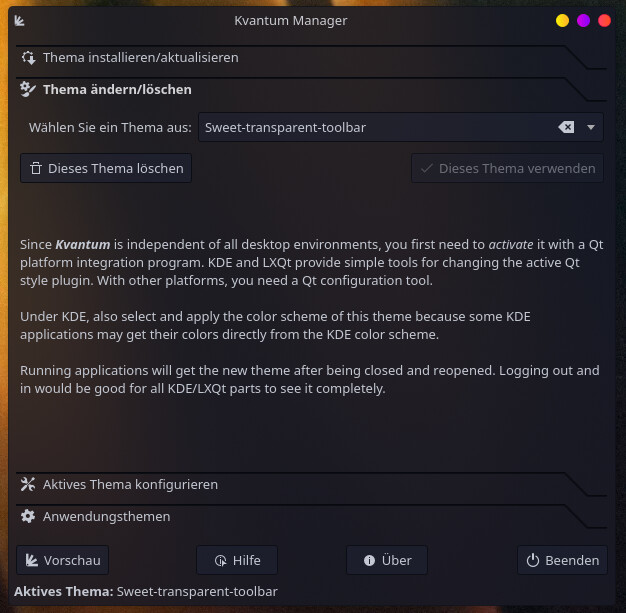Clear the theme combo box text

point(566,127)
